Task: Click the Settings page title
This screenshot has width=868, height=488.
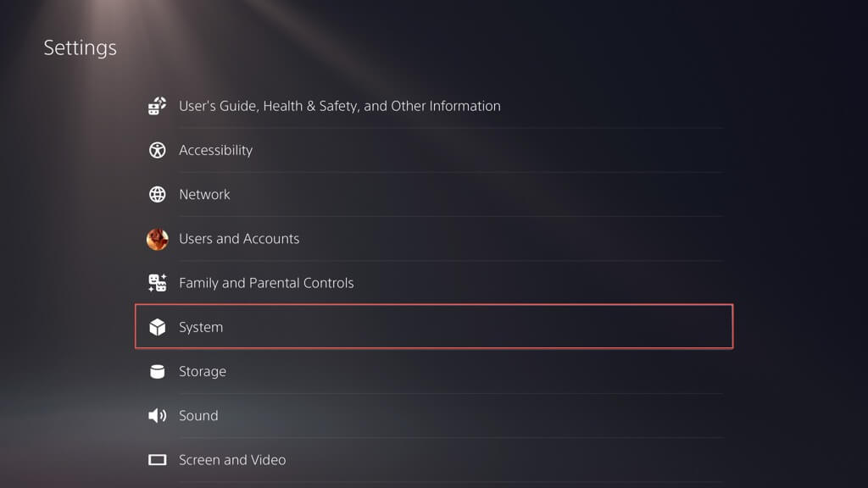Action: click(80, 47)
